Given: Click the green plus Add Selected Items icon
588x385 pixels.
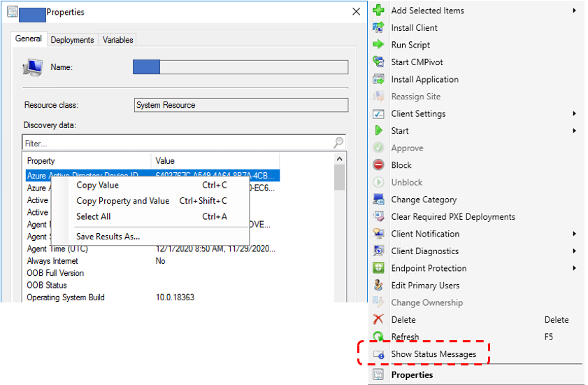Looking at the screenshot, I should pos(378,10).
